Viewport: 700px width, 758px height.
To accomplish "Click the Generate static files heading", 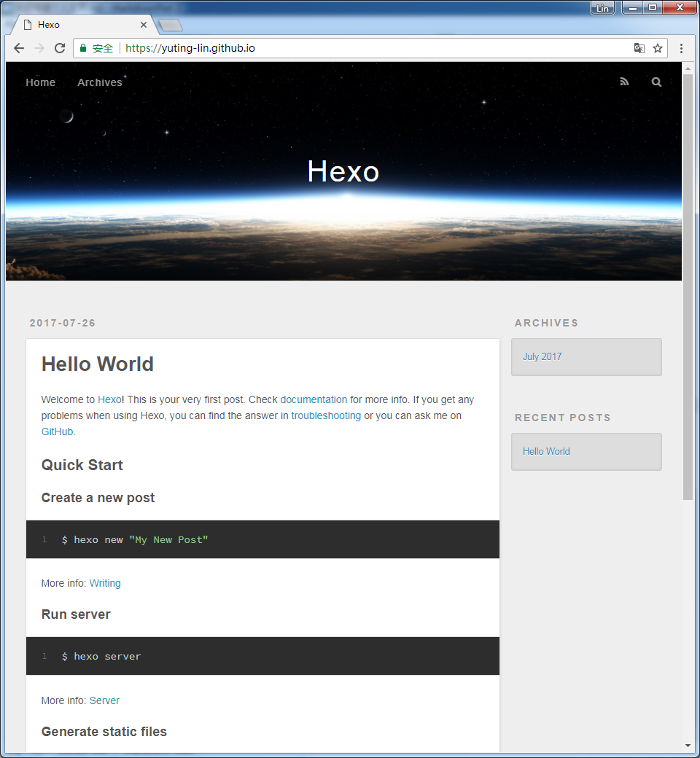I will click(104, 732).
